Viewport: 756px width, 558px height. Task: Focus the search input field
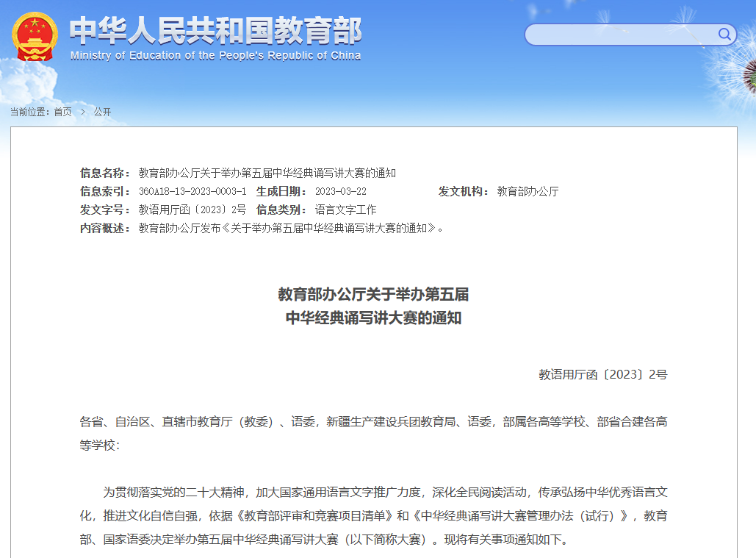(621, 35)
